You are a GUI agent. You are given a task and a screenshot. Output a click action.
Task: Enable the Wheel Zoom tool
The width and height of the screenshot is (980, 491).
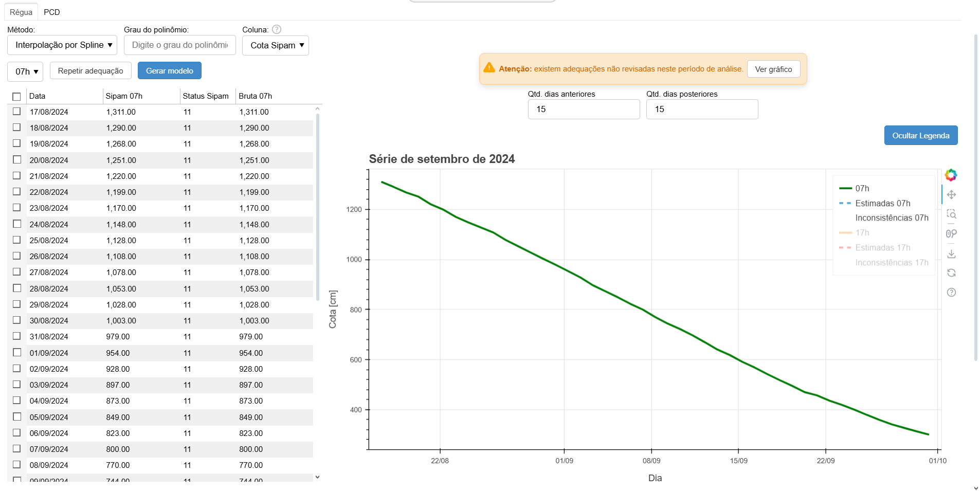(x=951, y=234)
